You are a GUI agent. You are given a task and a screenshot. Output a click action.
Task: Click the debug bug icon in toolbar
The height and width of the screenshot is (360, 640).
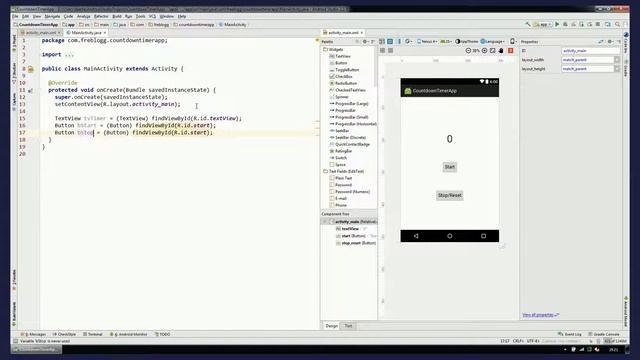(565, 24)
